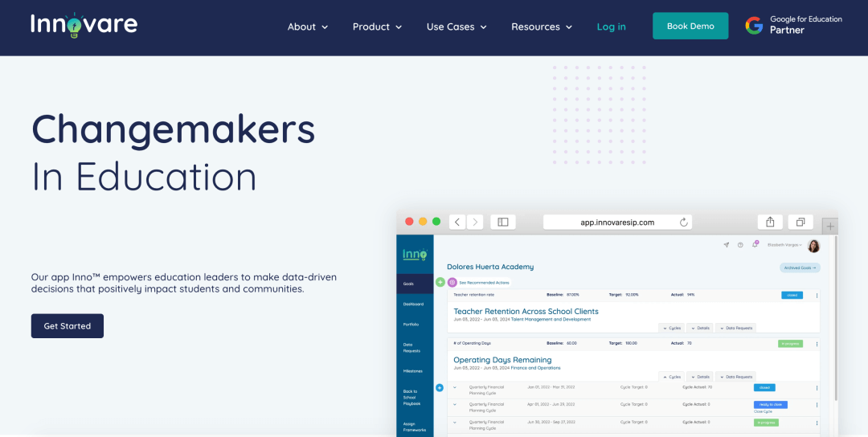Viewport: 868px width, 437px height.
Task: Click the reload icon in the address bar
Action: click(684, 223)
